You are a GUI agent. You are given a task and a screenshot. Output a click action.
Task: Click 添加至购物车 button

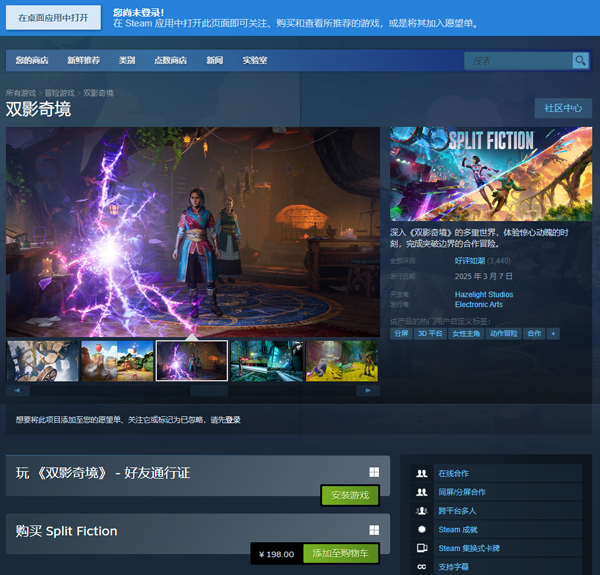pos(341,553)
